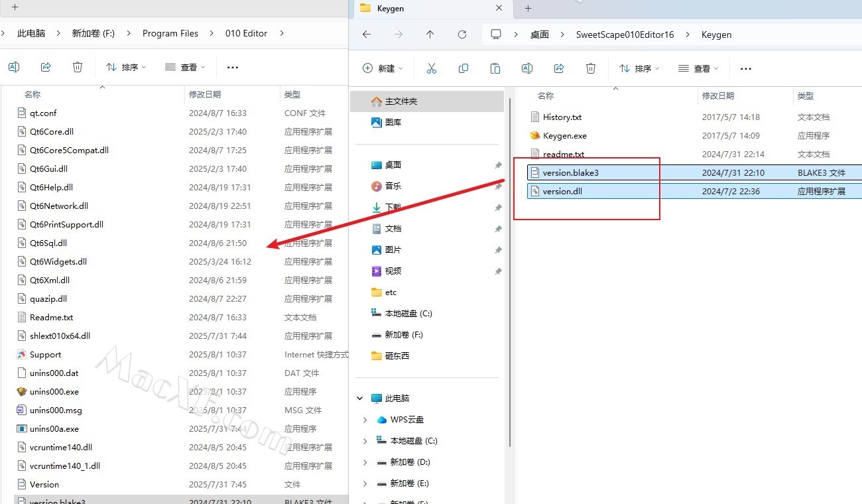
Task: Click Rename icon in Keygen window toolbar
Action: 527,68
